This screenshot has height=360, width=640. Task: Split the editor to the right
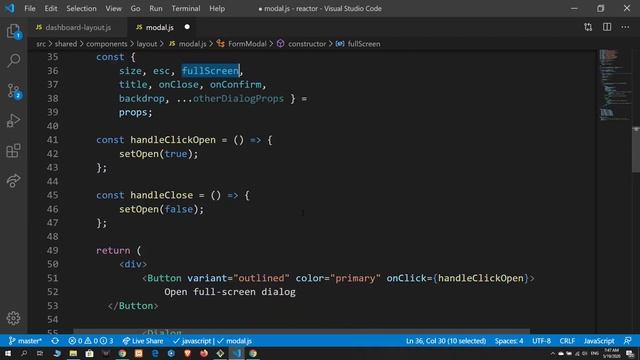click(607, 27)
